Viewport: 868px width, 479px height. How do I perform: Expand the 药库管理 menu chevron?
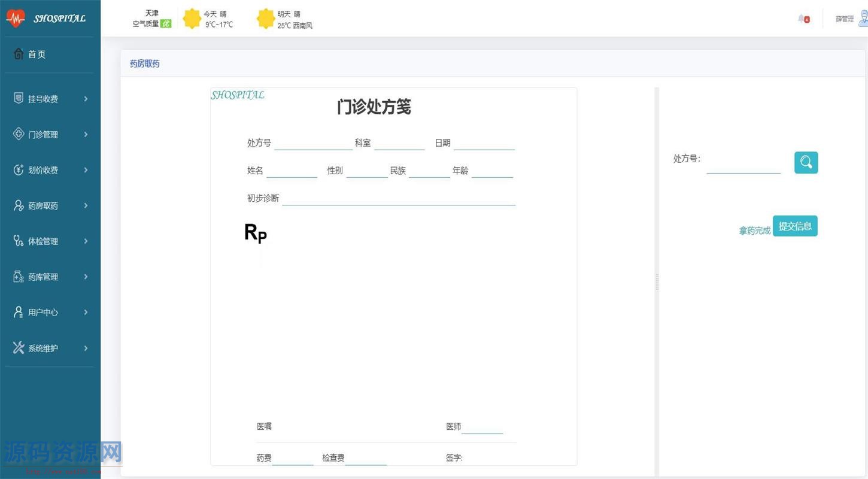pos(86,277)
